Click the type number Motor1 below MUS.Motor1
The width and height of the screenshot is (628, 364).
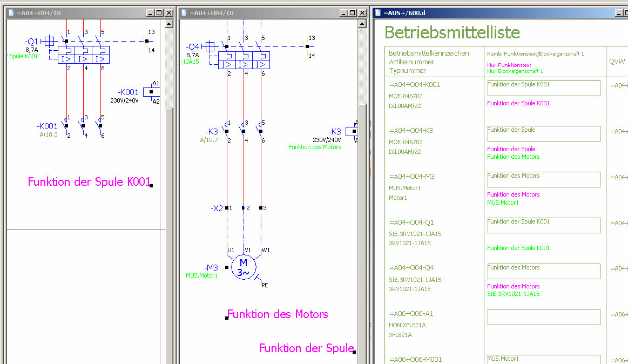tap(398, 198)
